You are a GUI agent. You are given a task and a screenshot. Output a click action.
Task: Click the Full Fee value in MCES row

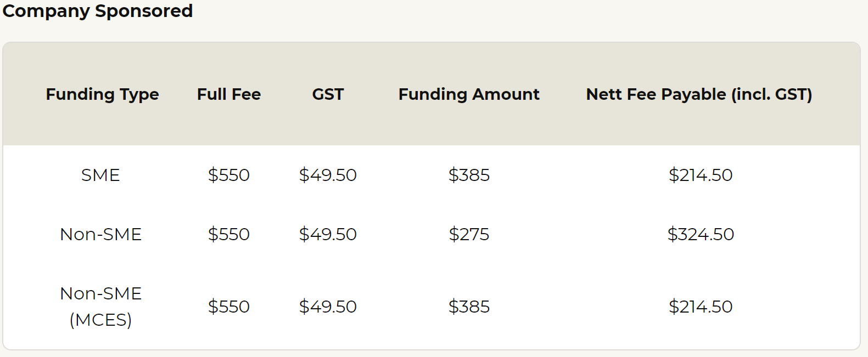[229, 307]
